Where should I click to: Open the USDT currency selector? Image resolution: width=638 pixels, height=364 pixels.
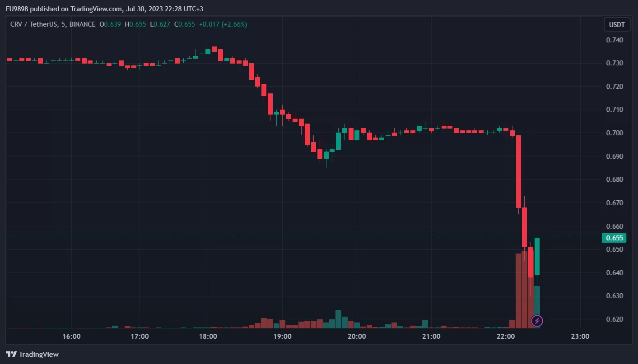click(617, 25)
